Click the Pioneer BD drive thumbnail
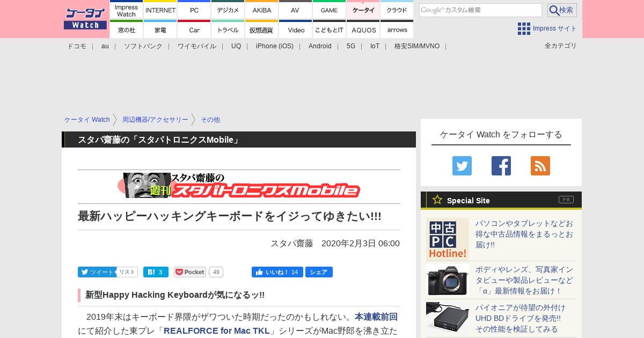This screenshot has height=338, width=644. pyautogui.click(x=448, y=318)
